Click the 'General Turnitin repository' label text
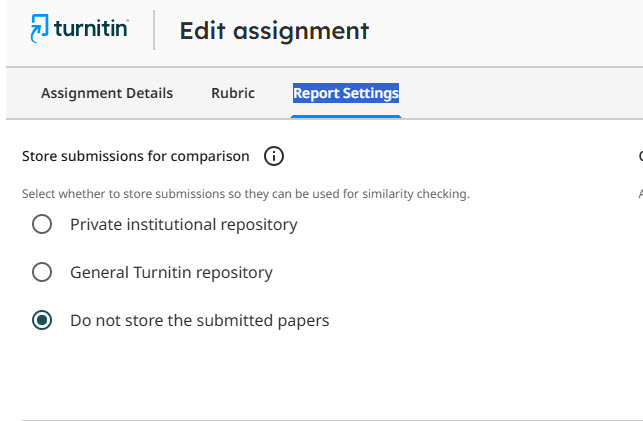 pyautogui.click(x=171, y=272)
